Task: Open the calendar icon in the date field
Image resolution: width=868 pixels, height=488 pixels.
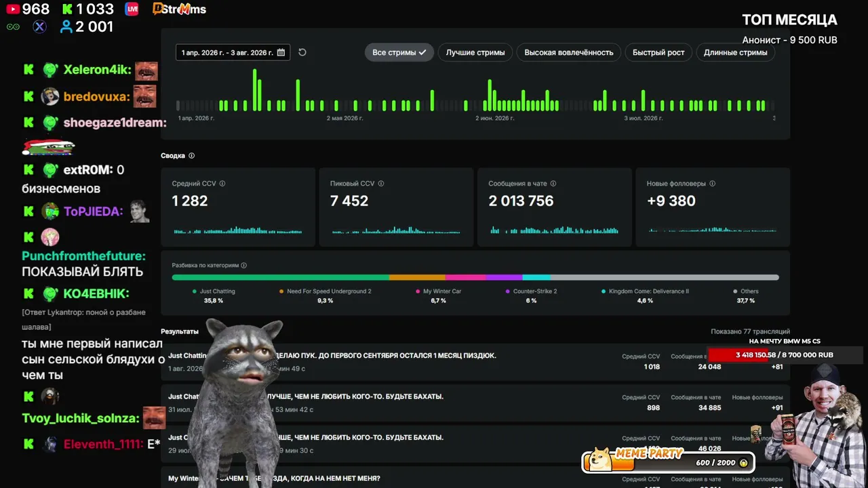Action: [281, 52]
